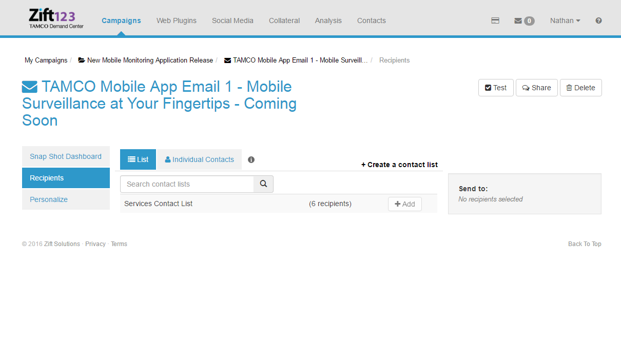Click the 6 recipients count

click(330, 204)
